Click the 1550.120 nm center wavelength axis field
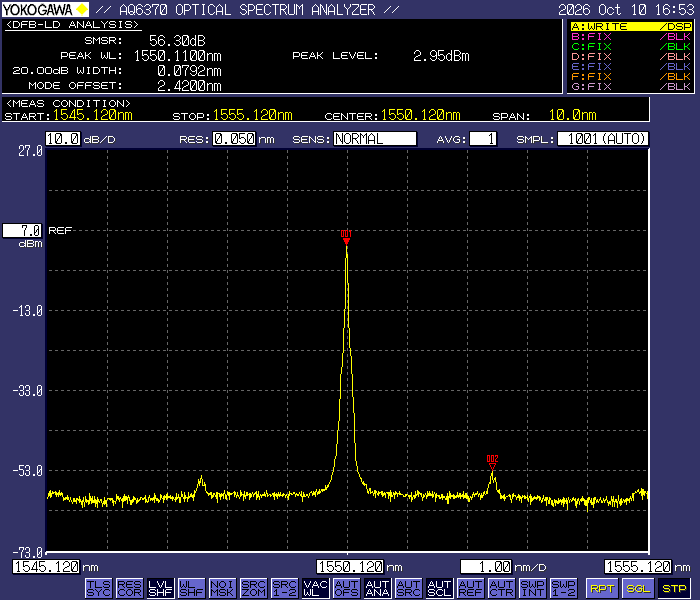This screenshot has width=700, height=600. pyautogui.click(x=350, y=567)
